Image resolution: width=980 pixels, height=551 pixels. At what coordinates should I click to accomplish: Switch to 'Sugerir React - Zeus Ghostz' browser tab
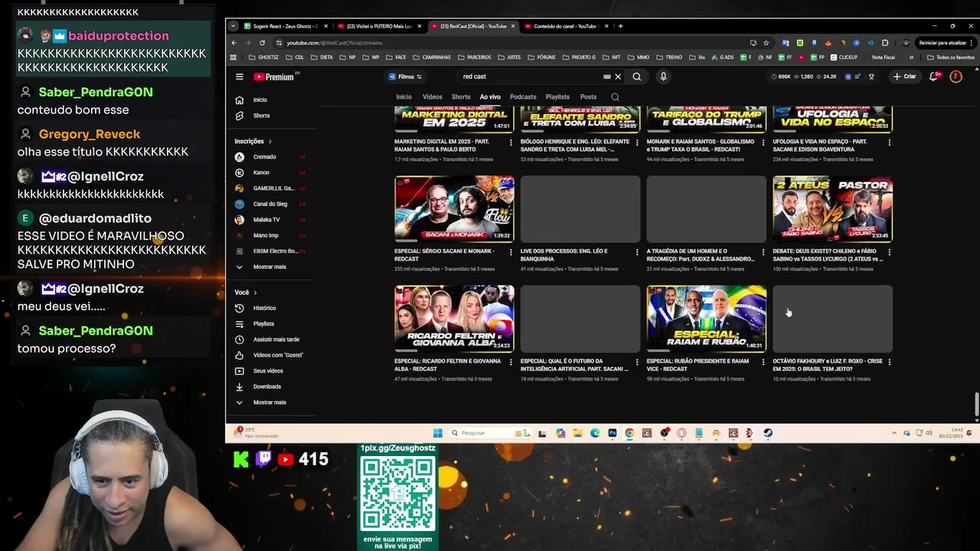tap(286, 26)
